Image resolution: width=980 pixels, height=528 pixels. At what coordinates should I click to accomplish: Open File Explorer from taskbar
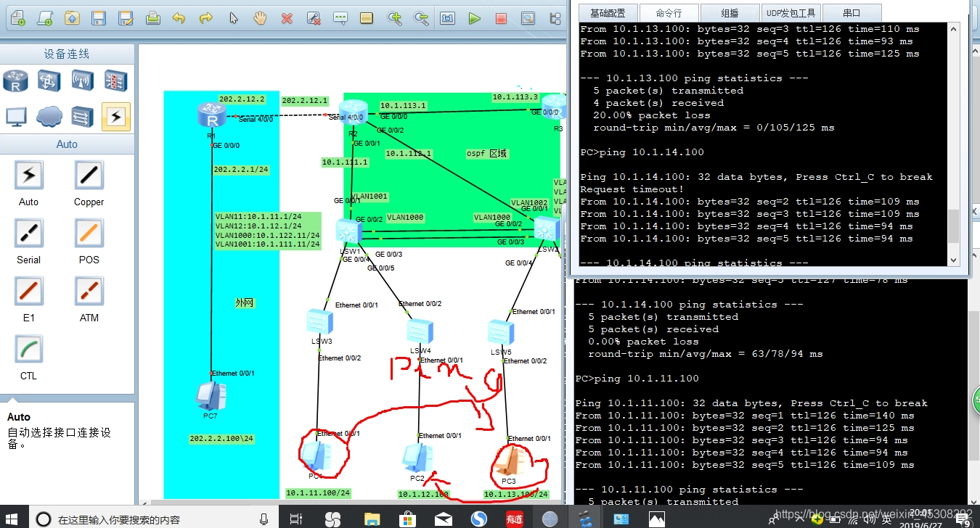[x=372, y=519]
